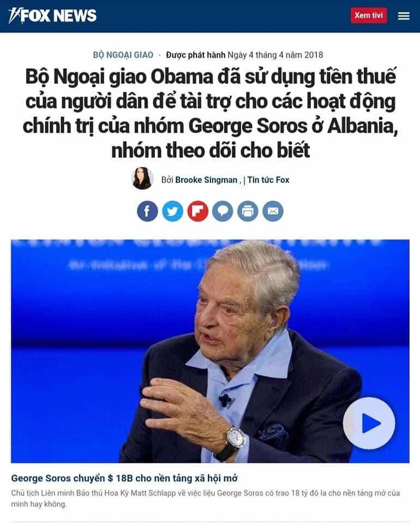The height and width of the screenshot is (524, 420).
Task: Click the Được phát hành label
Action: 196,55
